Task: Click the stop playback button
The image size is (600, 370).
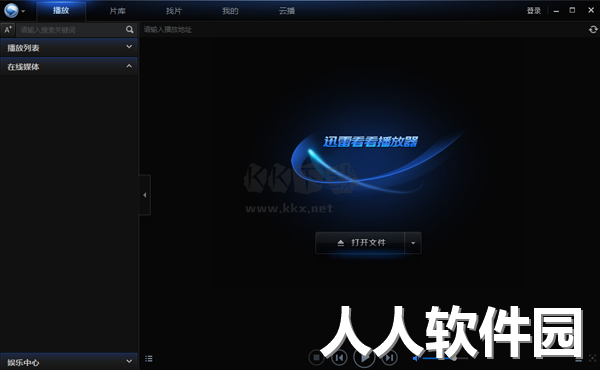Action: [316, 358]
